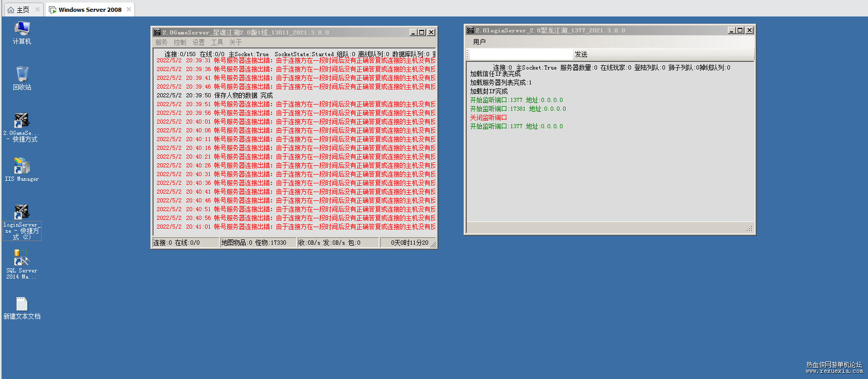Close the Windows Server 2008 tab
The image size is (868, 379).
129,9
